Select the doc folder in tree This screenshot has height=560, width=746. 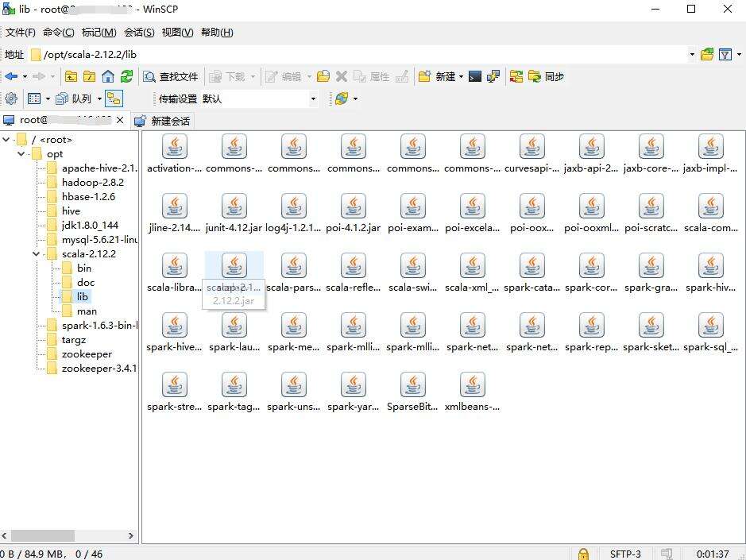[x=86, y=283]
